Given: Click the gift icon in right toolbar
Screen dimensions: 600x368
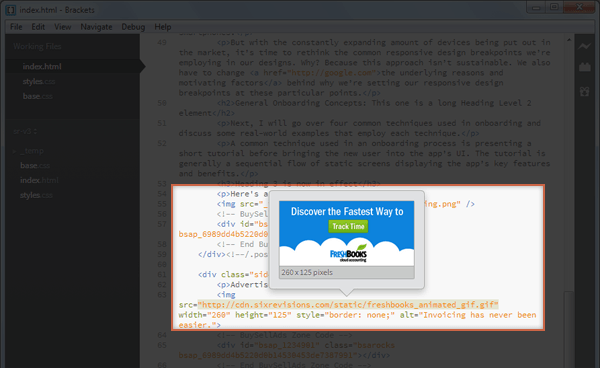Looking at the screenshot, I should [584, 91].
